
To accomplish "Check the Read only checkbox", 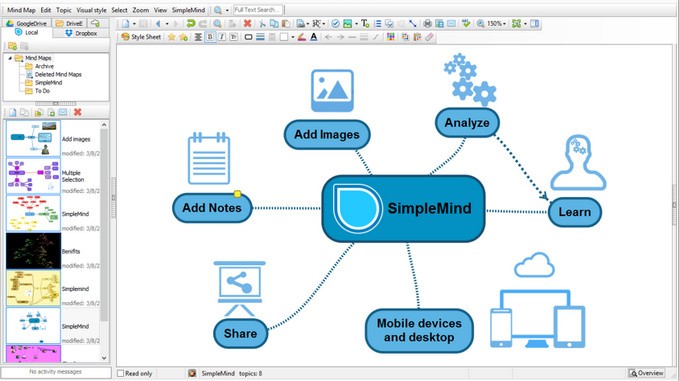I will coord(121,373).
